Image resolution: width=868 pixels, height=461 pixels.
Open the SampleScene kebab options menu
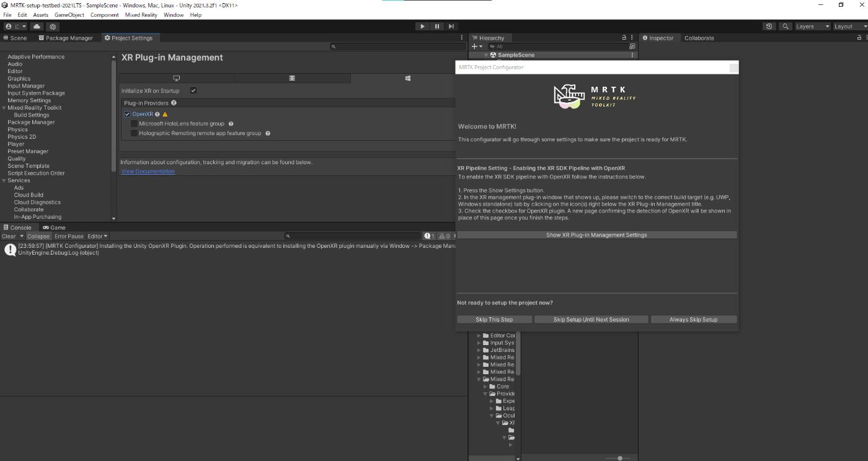click(x=632, y=55)
